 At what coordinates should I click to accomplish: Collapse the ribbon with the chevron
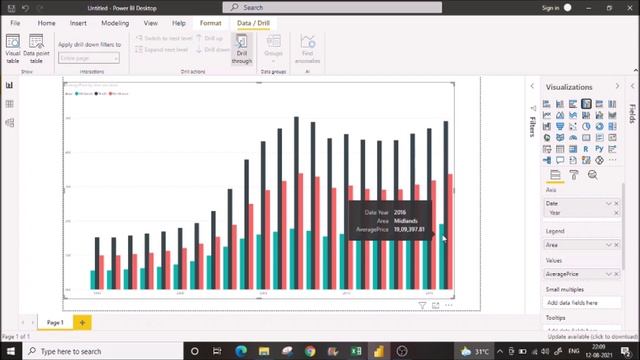[636, 71]
